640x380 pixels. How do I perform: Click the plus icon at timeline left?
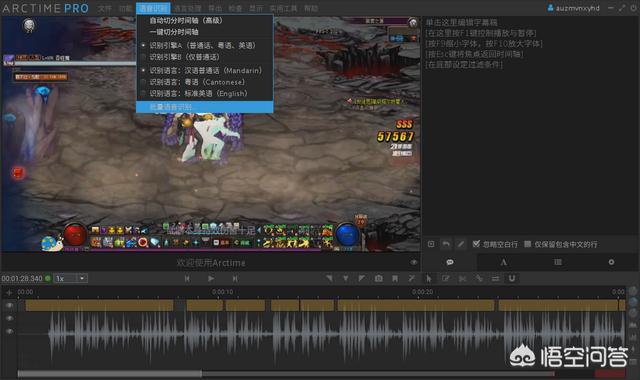point(9,292)
